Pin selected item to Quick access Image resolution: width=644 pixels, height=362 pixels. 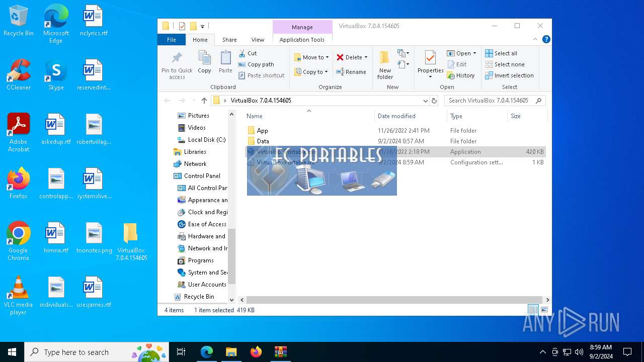click(x=177, y=65)
